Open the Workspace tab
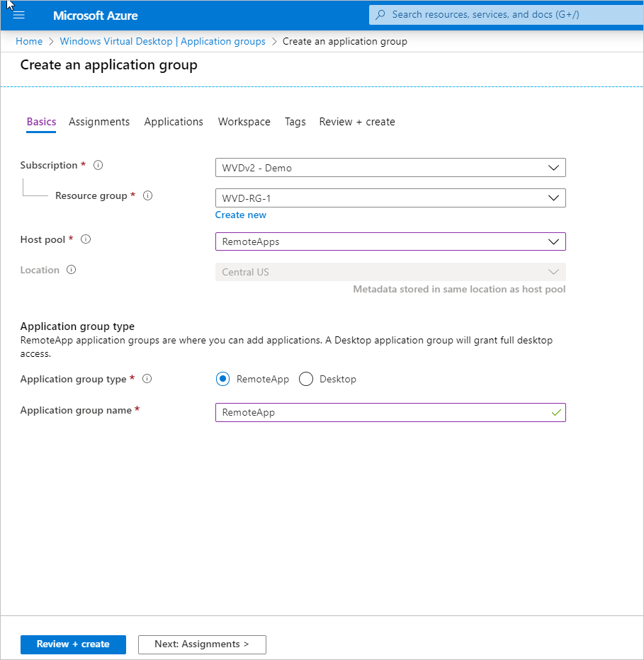 click(x=244, y=122)
